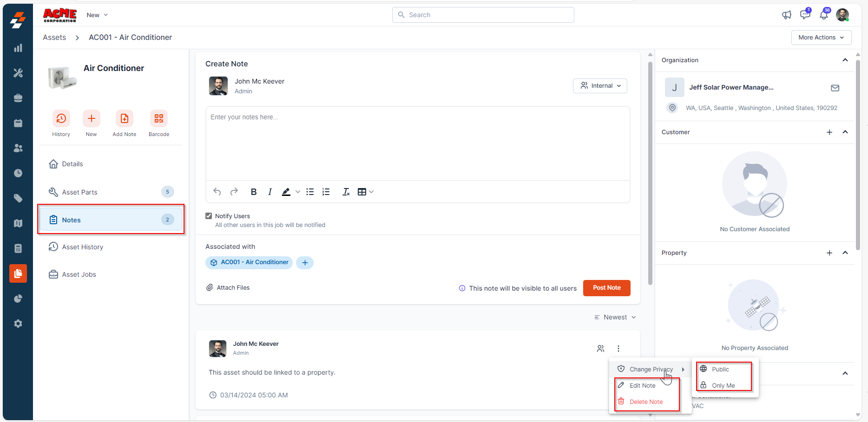This screenshot has height=422, width=868.
Task: Add a customer with the plus icon
Action: (829, 132)
